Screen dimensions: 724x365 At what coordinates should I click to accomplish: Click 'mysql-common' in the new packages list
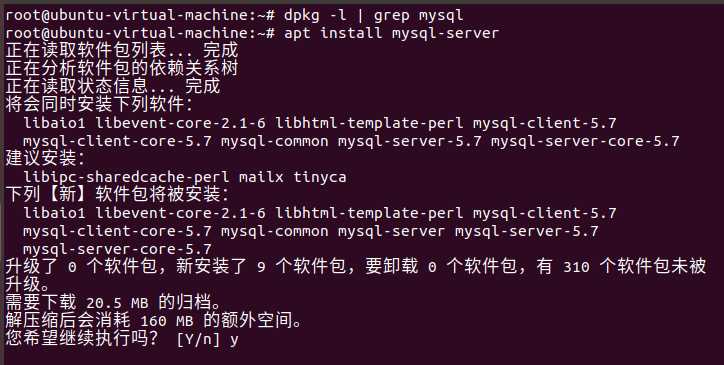[x=274, y=231]
